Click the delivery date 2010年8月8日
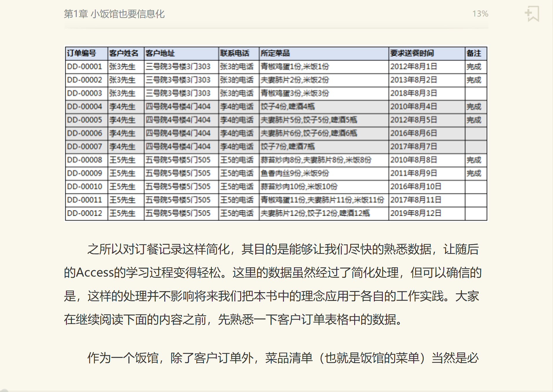Screen dimensions: 553x392 [414, 160]
